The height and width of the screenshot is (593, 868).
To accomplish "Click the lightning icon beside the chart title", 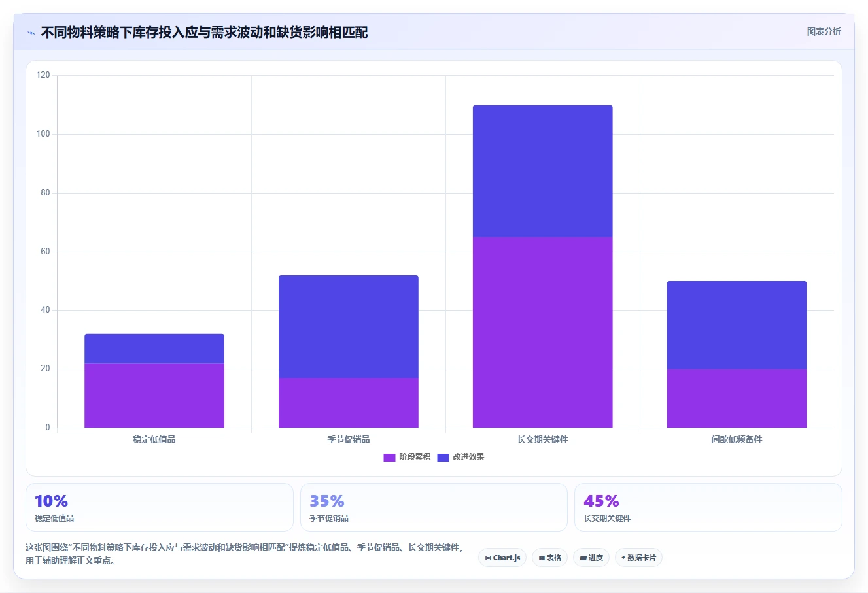I will coord(31,33).
